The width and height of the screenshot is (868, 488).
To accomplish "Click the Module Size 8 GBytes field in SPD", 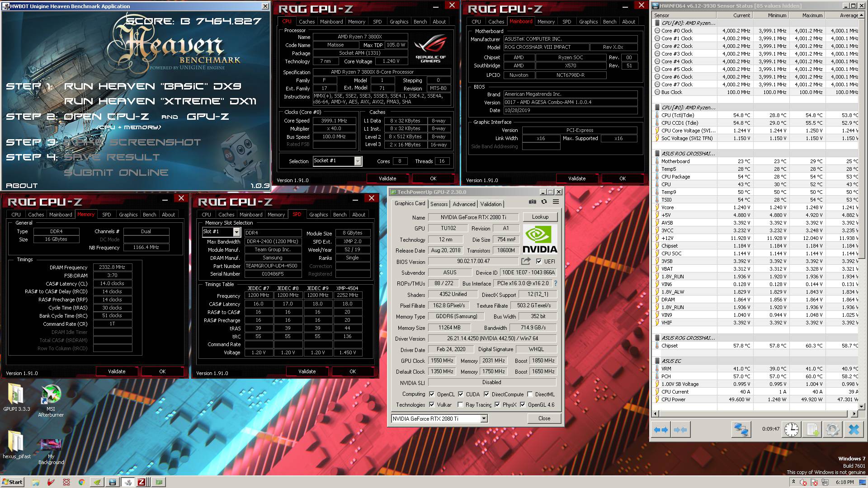I will coord(353,233).
